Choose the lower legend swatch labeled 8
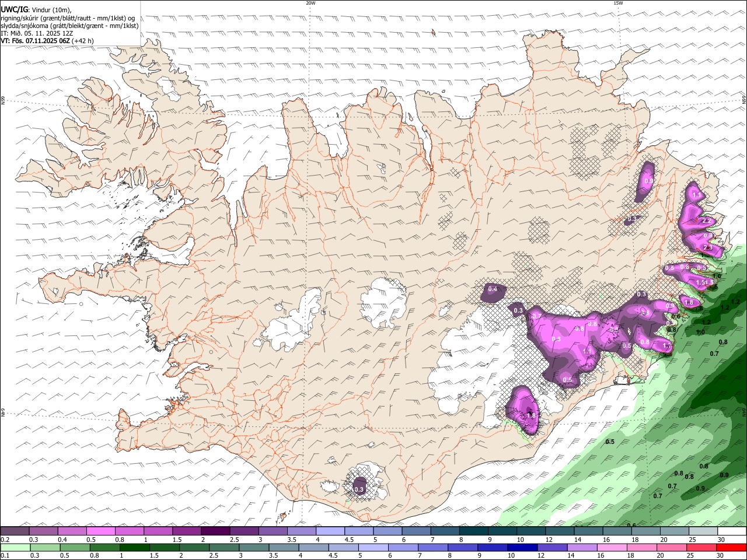Viewport: 747px width, 560px height. [463, 547]
